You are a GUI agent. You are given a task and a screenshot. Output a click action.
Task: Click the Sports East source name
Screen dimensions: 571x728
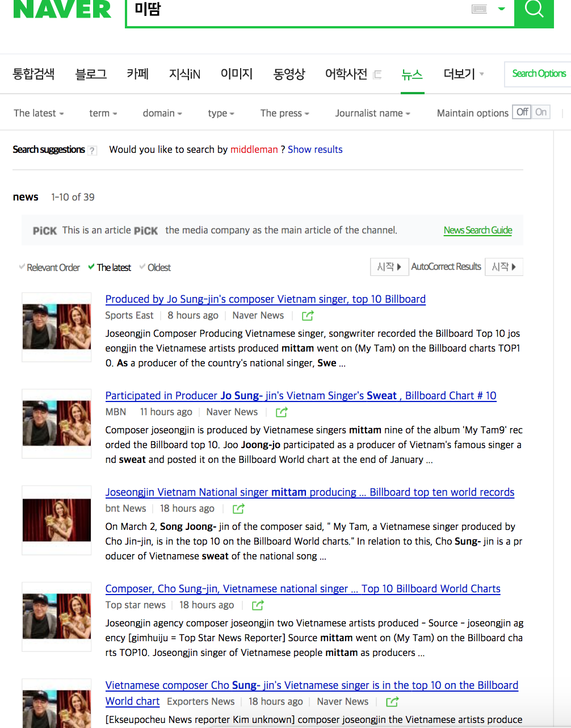(129, 315)
